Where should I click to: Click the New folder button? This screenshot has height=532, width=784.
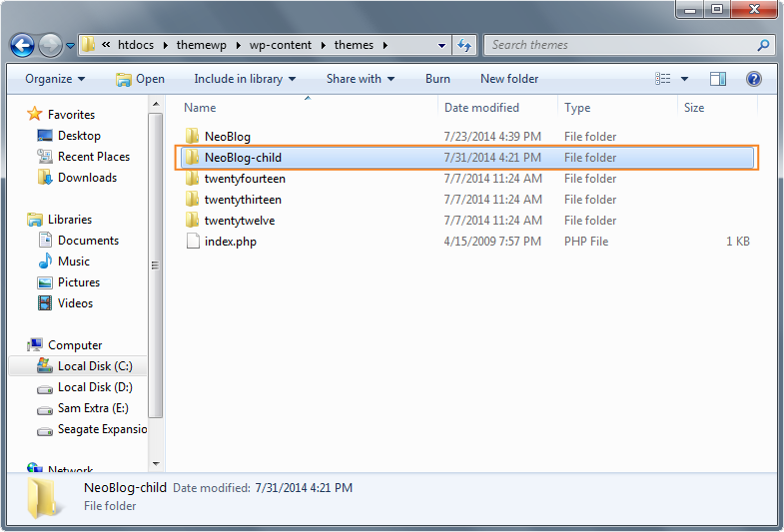coord(509,79)
